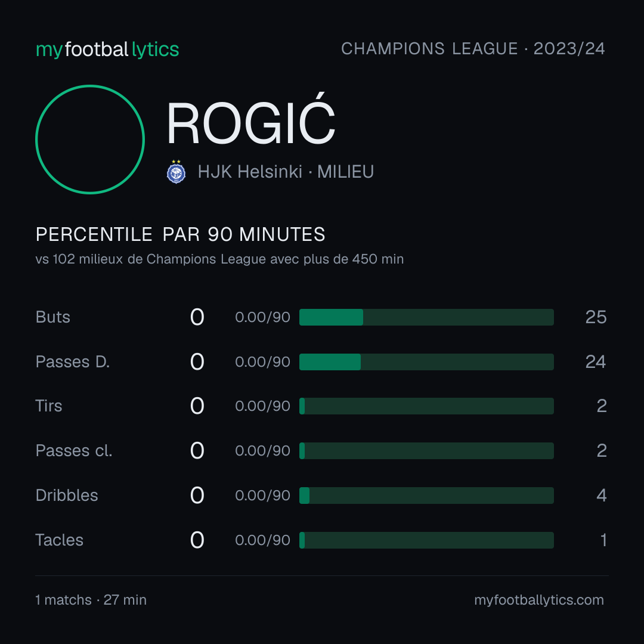The image size is (644, 644).
Task: Click the Dribbles percentile bar
Action: pyautogui.click(x=426, y=496)
